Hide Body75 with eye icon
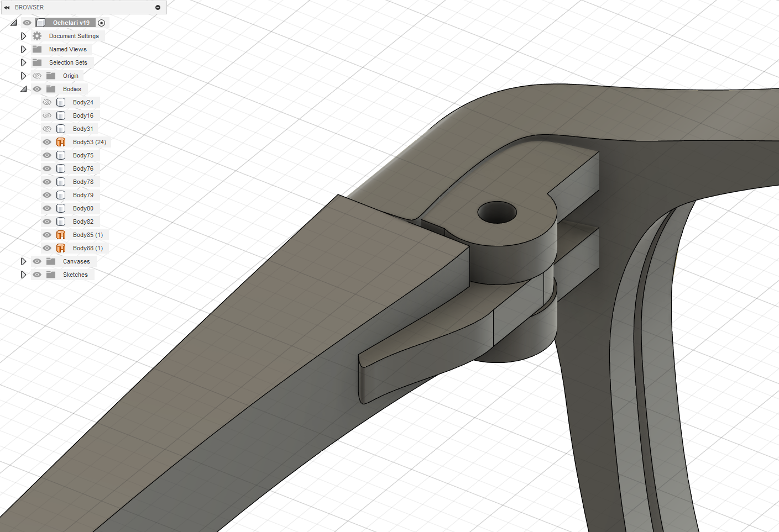779x532 pixels. tap(47, 155)
